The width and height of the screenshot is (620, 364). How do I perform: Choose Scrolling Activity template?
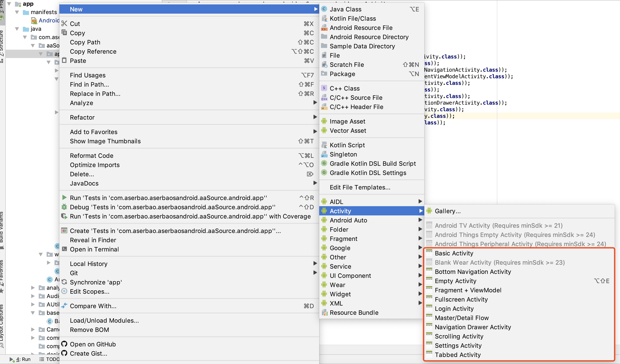tap(519, 336)
